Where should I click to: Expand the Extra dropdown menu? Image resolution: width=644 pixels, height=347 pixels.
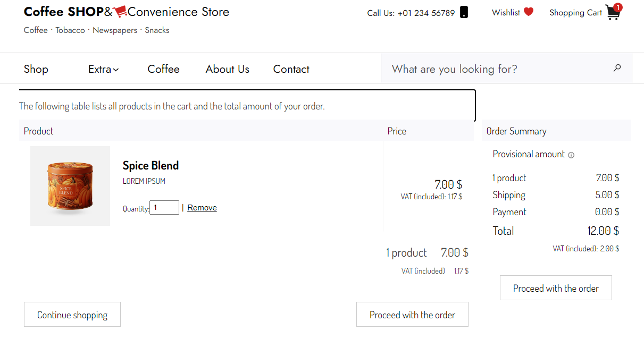tap(103, 69)
